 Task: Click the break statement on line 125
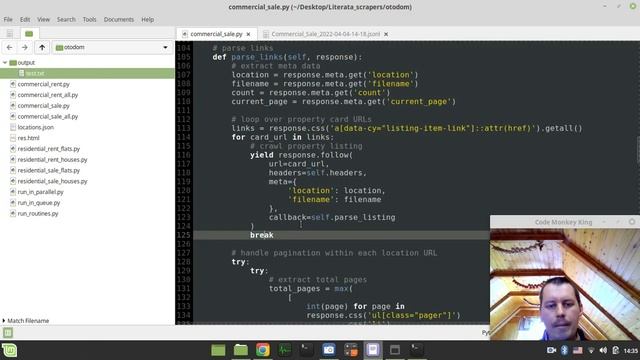tap(262, 235)
